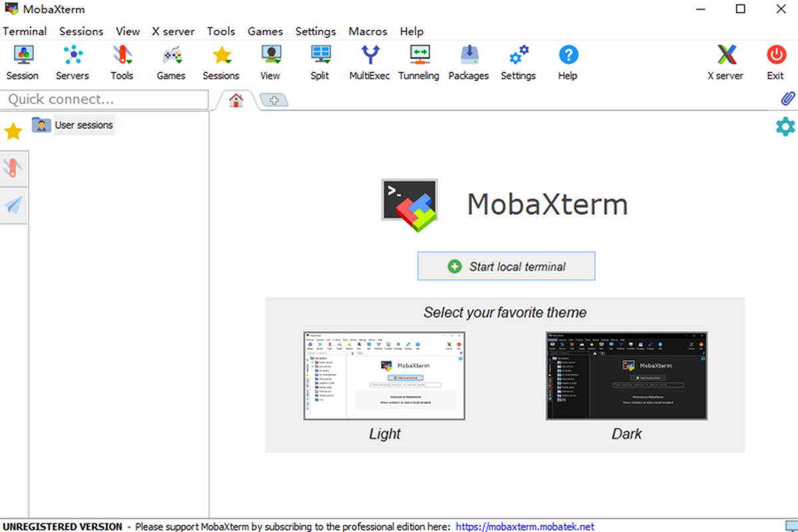The image size is (798, 532).
Task: Select the star Sessions sidebar tab
Action: tap(13, 132)
